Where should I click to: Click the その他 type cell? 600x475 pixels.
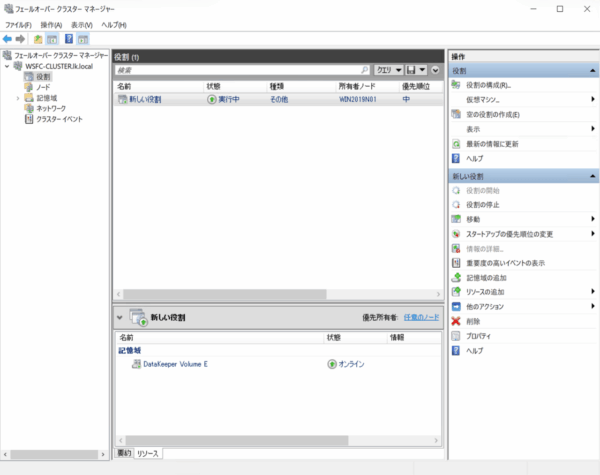pyautogui.click(x=279, y=100)
